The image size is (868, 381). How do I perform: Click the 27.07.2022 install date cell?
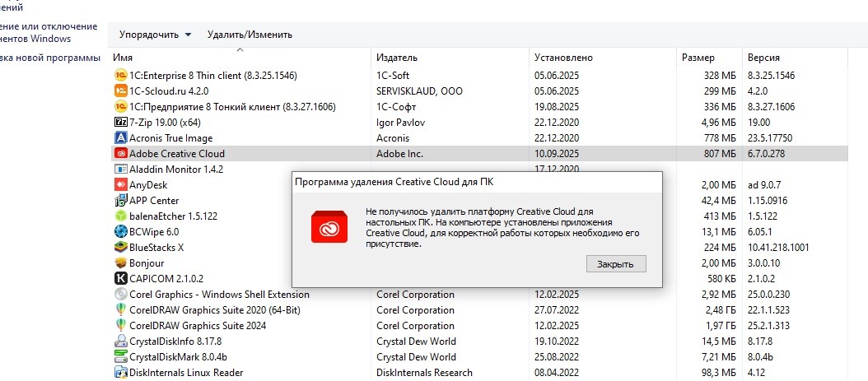pos(557,309)
